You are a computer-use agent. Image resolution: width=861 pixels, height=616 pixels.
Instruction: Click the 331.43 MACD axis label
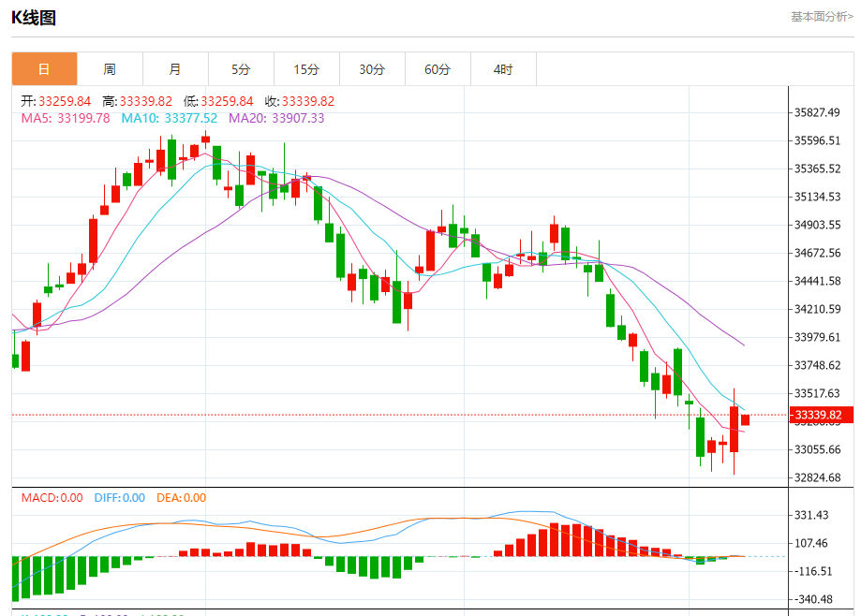pyautogui.click(x=811, y=515)
